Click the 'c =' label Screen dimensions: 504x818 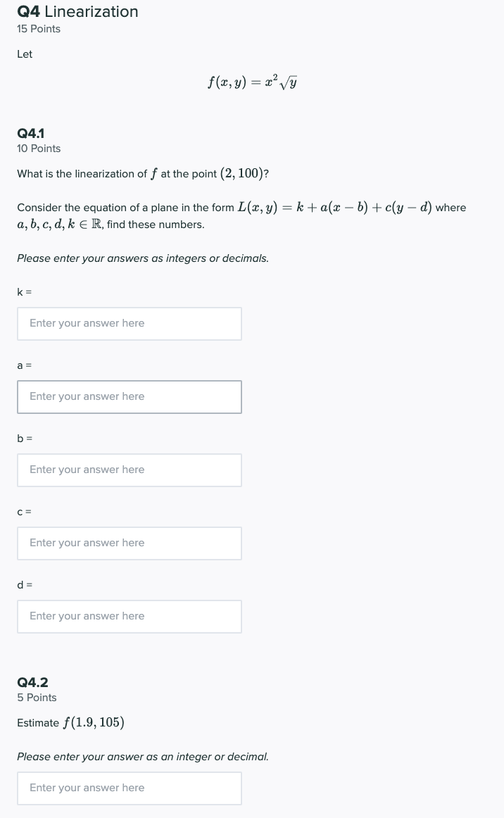point(23,512)
